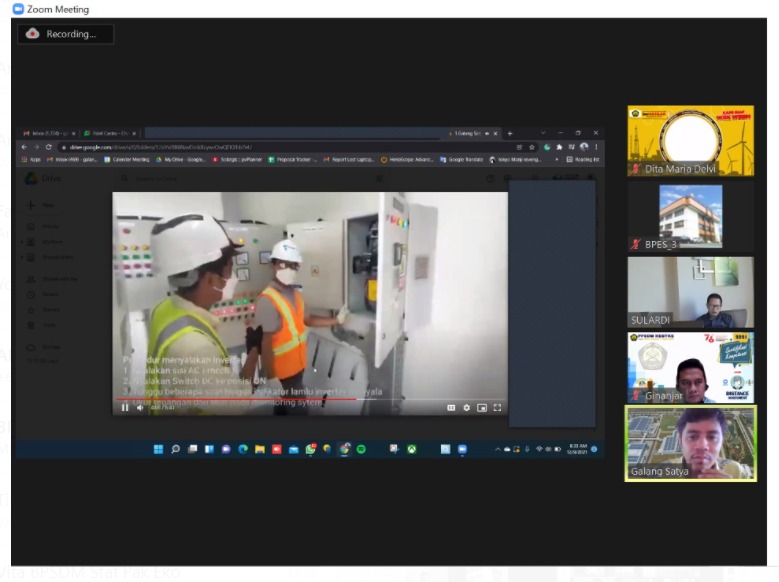Open the HelioScope bookmark
The image size is (779, 582).
pyautogui.click(x=407, y=160)
